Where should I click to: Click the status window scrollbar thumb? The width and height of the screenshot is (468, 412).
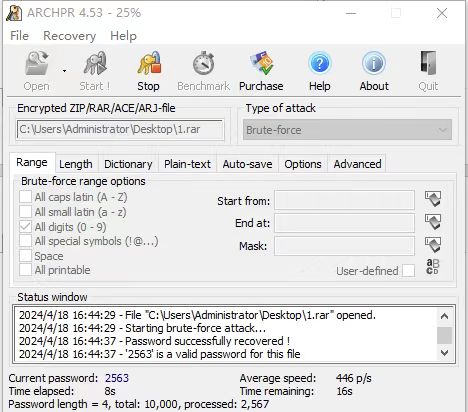pos(444,335)
